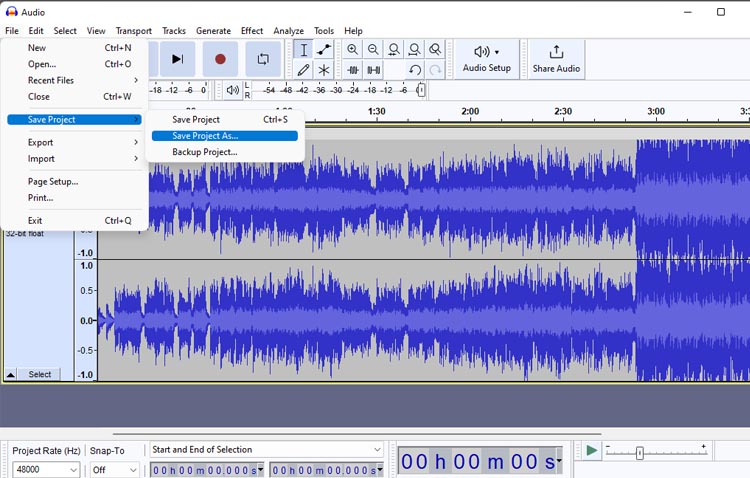The image size is (750, 478).
Task: Open the Select menu
Action: (x=65, y=31)
